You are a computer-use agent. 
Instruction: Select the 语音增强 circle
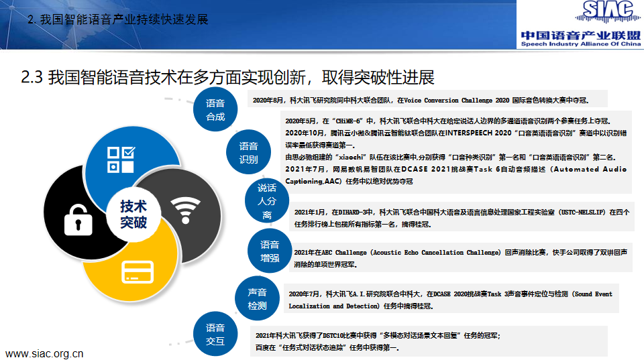[x=270, y=251]
